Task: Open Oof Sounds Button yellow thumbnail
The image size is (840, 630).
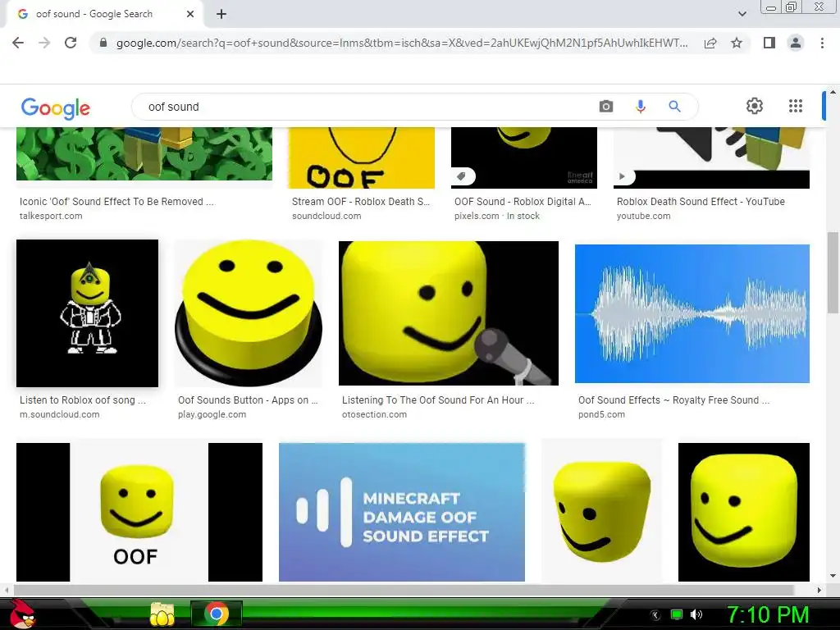Action: coord(249,313)
